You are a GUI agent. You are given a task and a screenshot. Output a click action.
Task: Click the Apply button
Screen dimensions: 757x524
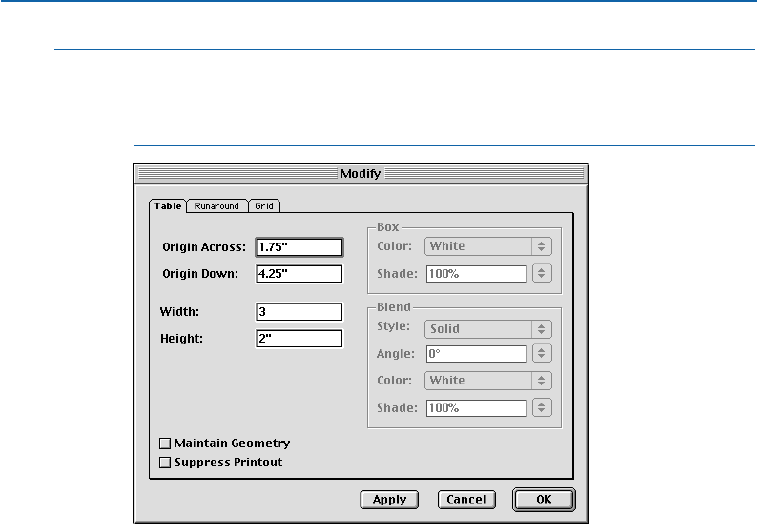click(389, 499)
